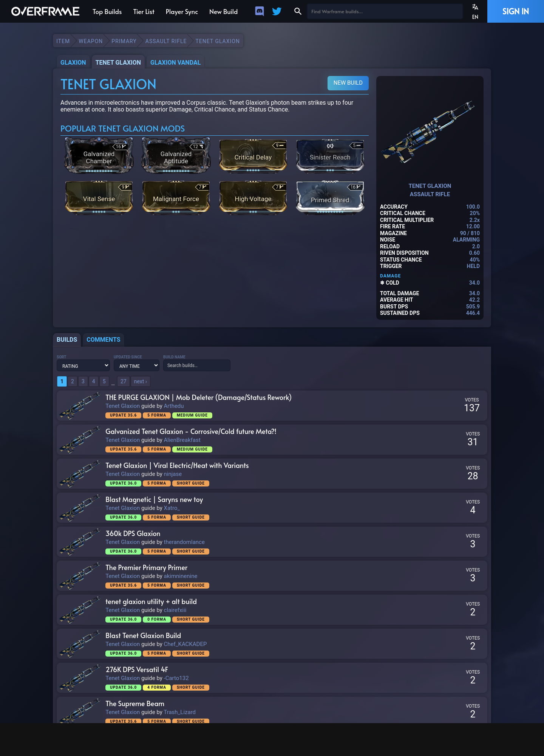
Task: Open author therandomlance's profile
Action: coord(184,542)
